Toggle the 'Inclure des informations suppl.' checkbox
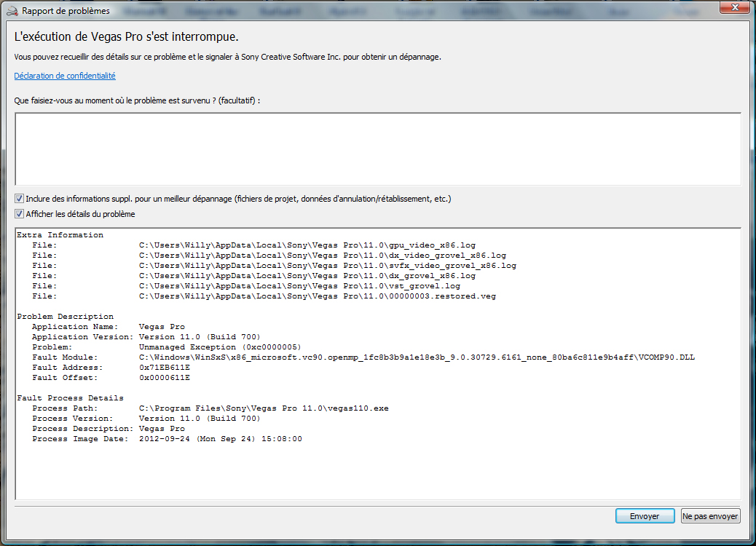 pyautogui.click(x=19, y=199)
